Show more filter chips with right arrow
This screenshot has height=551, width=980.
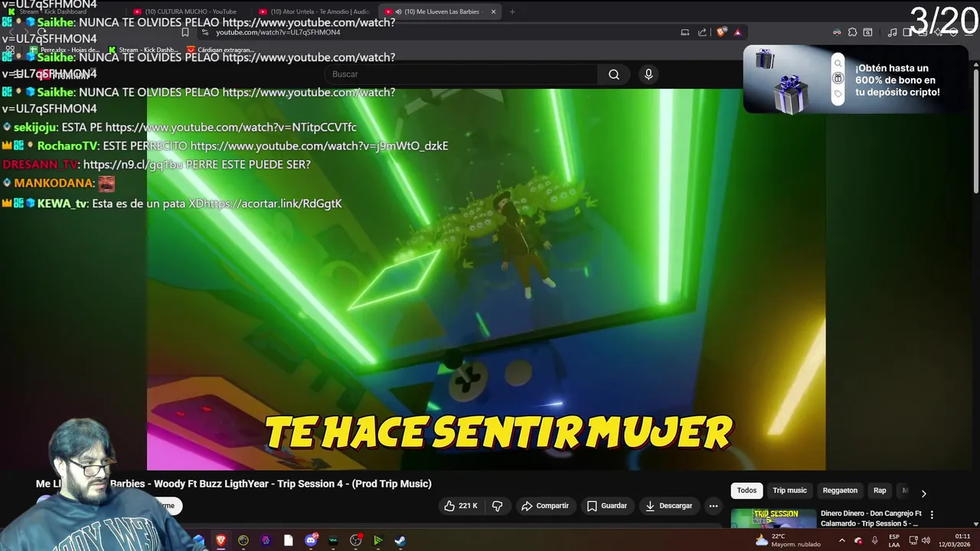pos(923,494)
